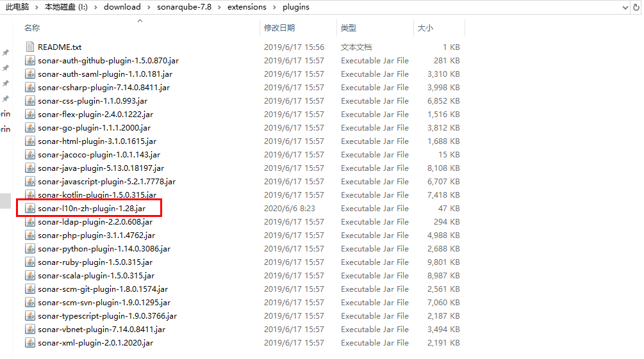Select file name sonar-typescript-plugin-1.9.0.3766.jar
This screenshot has height=359, width=644.
(107, 316)
